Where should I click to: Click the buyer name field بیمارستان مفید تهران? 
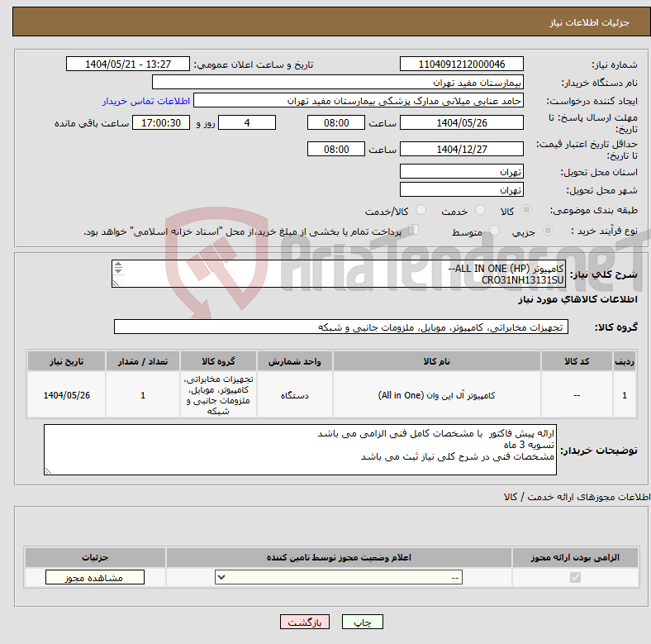coord(338,83)
